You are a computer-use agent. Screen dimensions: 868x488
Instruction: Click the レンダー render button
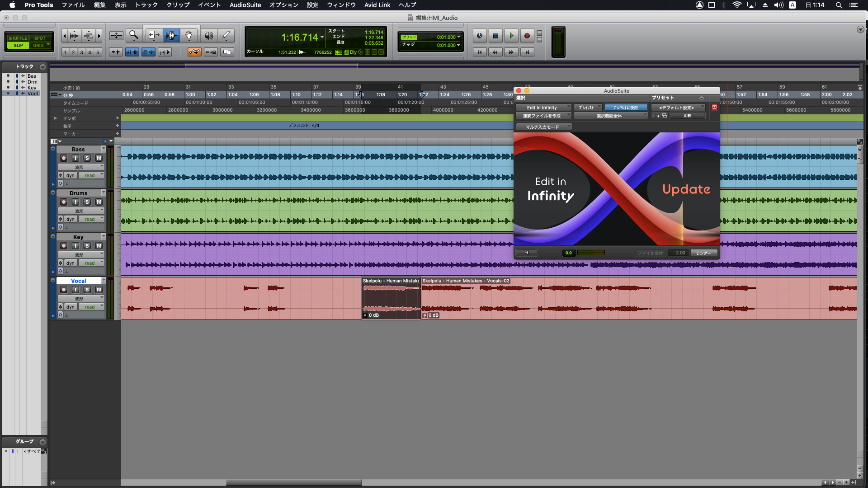pos(703,253)
